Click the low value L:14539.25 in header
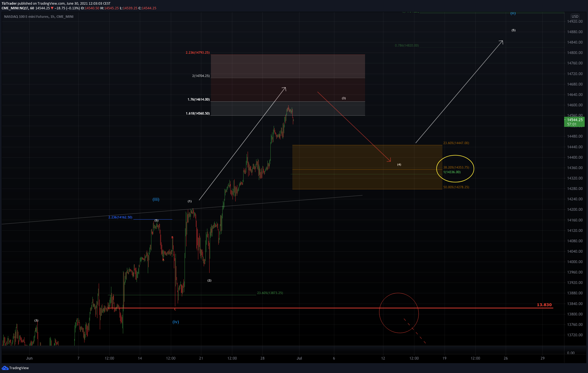 pos(129,8)
